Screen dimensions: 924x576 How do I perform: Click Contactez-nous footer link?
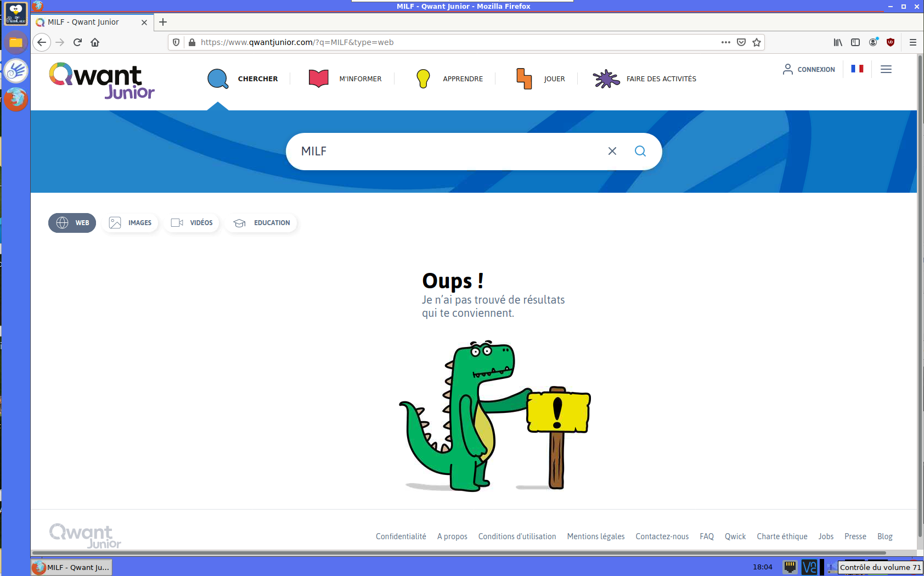point(662,536)
